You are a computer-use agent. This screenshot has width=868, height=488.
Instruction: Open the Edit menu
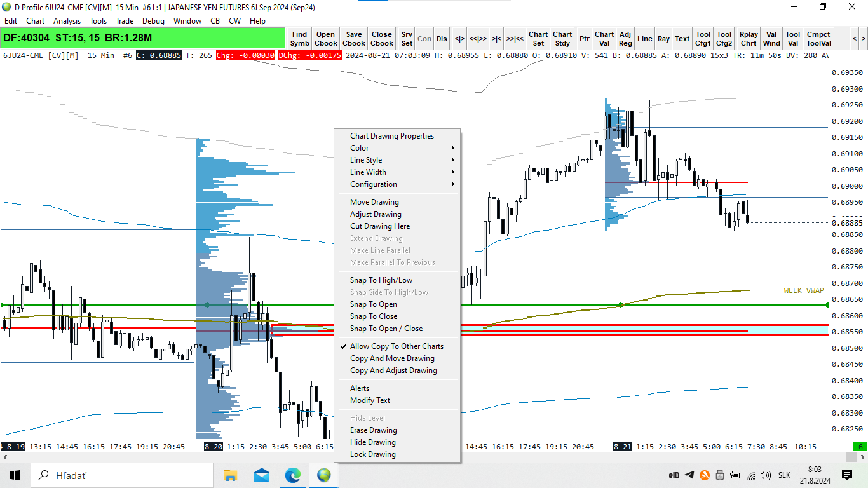pos(11,21)
